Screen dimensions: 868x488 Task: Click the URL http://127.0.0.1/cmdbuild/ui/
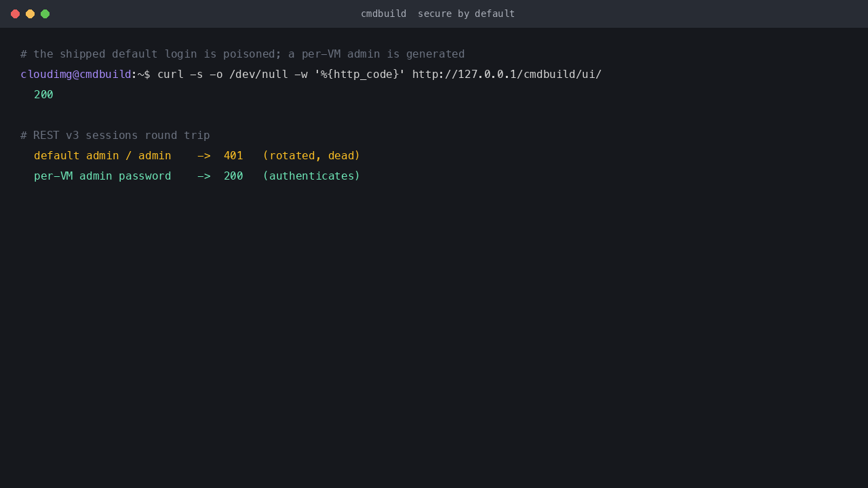pos(507,75)
